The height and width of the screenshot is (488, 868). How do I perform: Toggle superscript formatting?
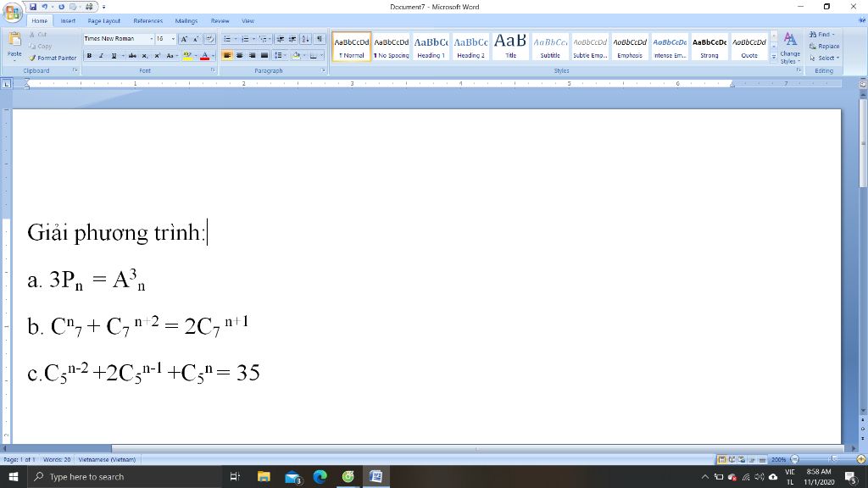pyautogui.click(x=157, y=55)
